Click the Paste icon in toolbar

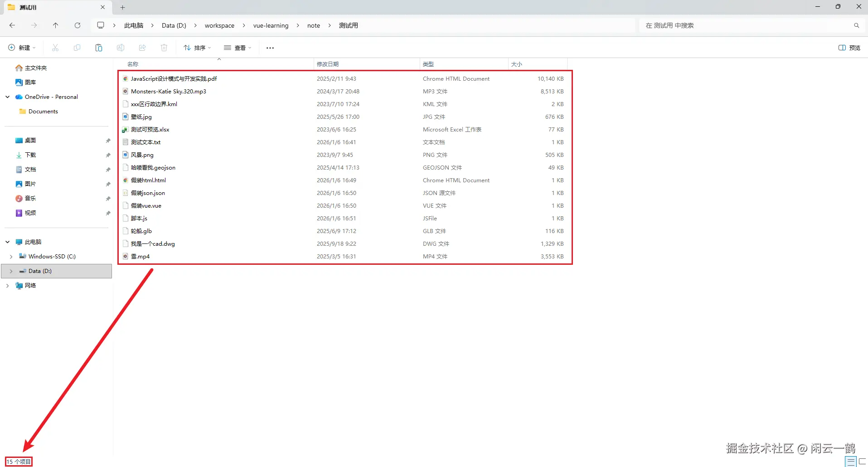click(98, 48)
